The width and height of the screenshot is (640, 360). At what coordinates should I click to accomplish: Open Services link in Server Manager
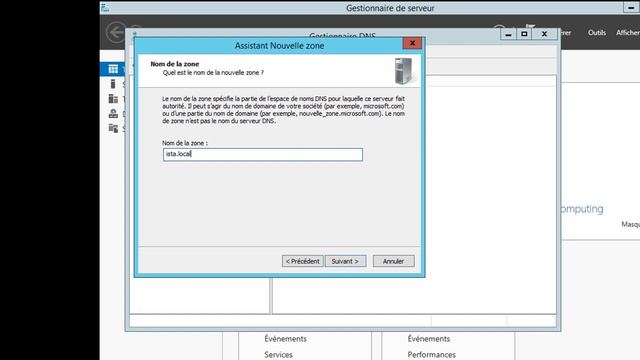(x=278, y=355)
